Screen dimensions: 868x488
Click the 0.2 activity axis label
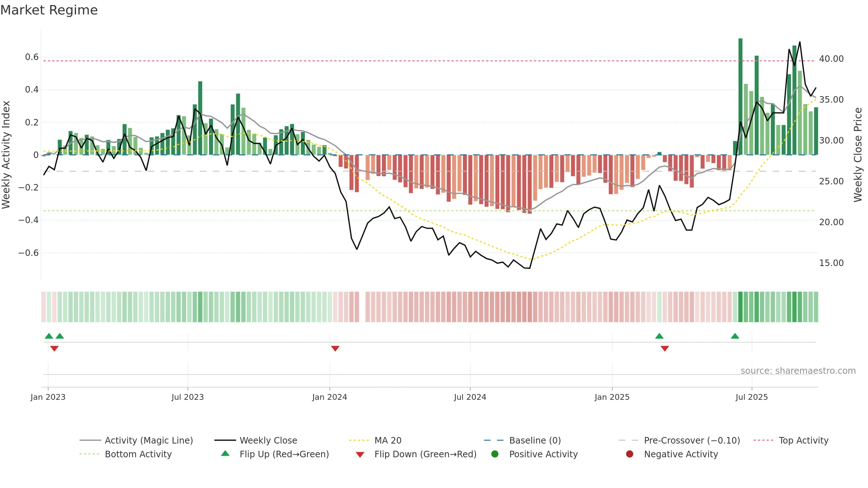[32, 123]
